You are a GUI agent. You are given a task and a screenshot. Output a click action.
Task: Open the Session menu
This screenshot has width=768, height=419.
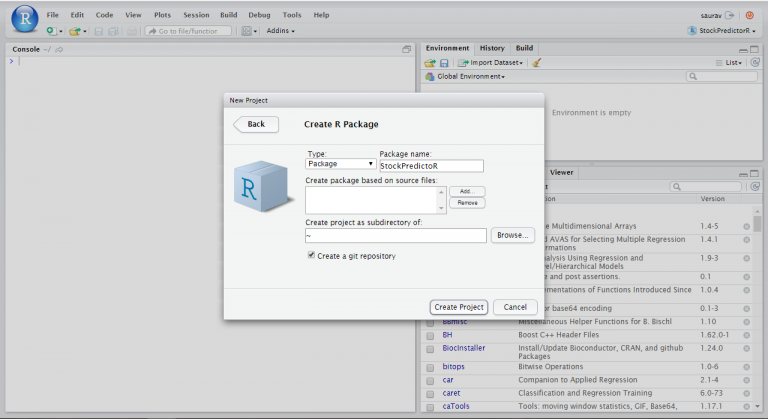[x=196, y=15]
